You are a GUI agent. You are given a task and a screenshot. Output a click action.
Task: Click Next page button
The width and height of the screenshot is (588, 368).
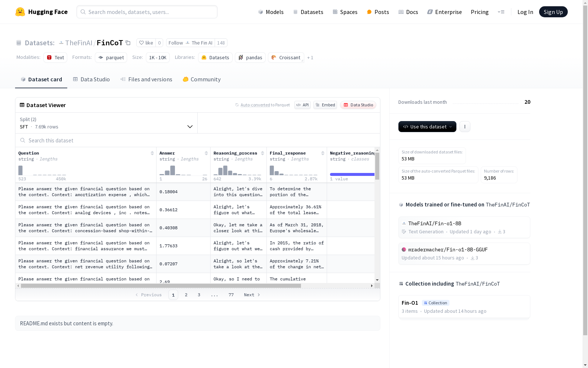click(252, 295)
